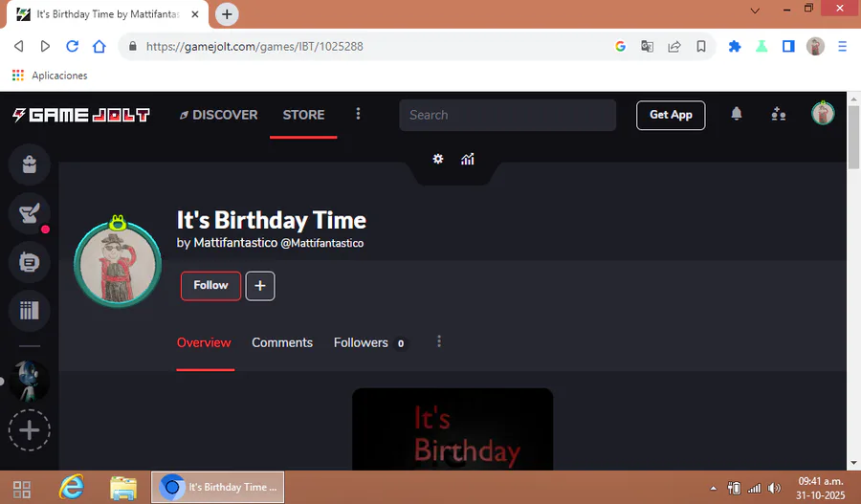The height and width of the screenshot is (504, 861).
Task: Open the chat icon in sidebar
Action: tap(30, 262)
